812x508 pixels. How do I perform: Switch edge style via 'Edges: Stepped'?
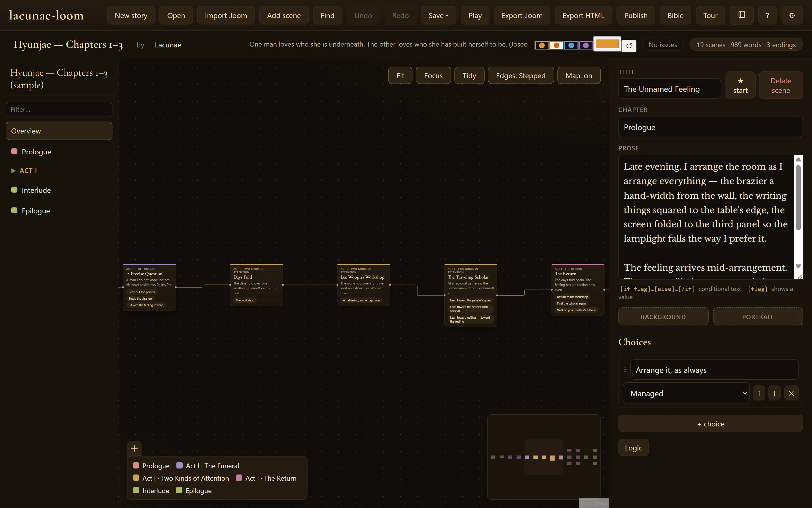[520, 75]
